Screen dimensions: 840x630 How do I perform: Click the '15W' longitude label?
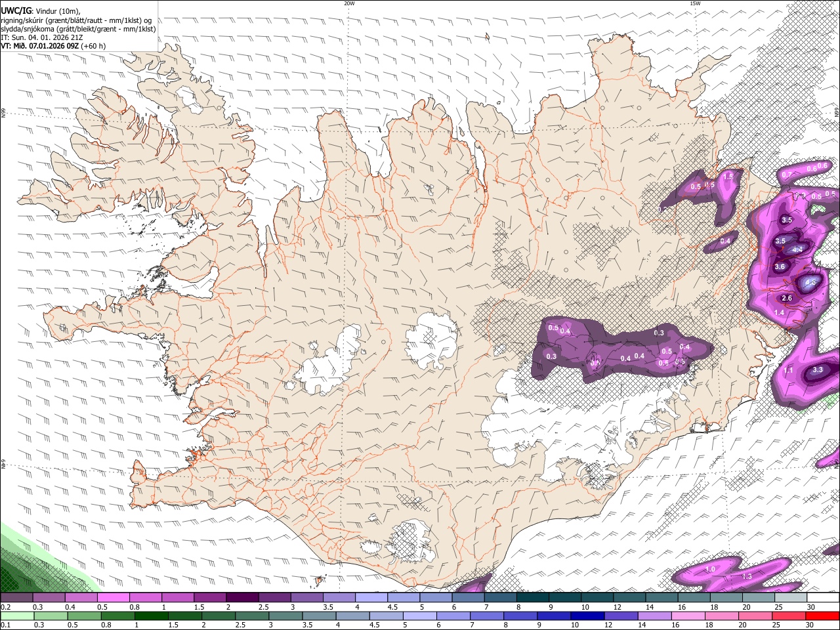[695, 3]
